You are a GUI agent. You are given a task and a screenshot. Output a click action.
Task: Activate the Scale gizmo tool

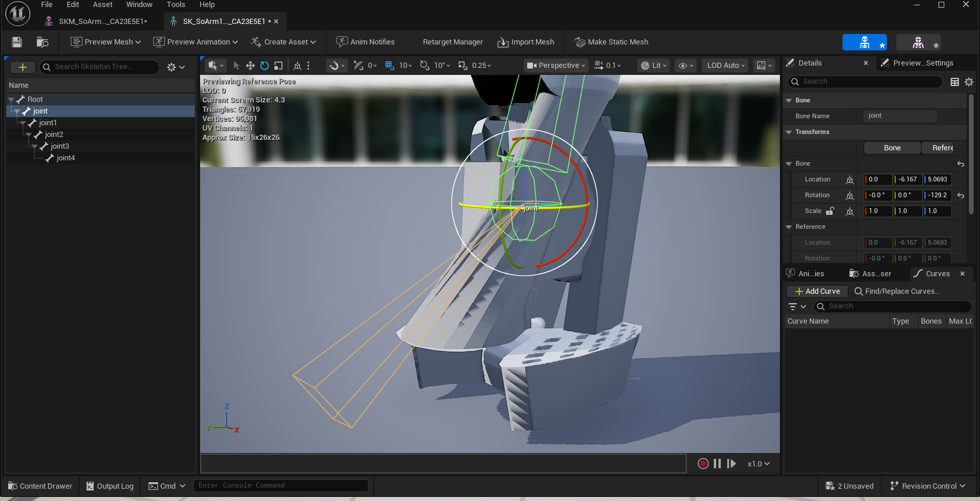(278, 66)
